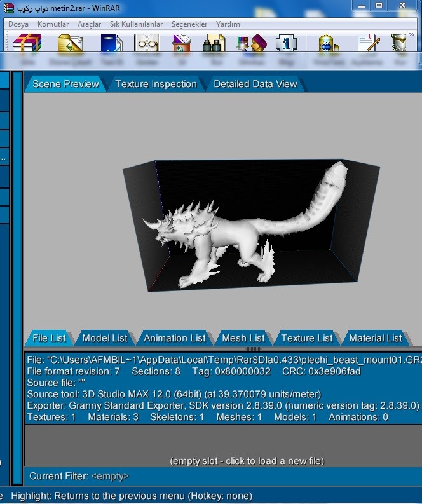Minimize the WinRAR window
The width and height of the screenshot is (422, 504).
tap(362, 6)
